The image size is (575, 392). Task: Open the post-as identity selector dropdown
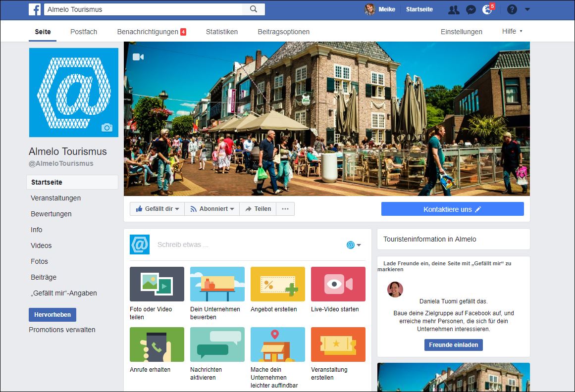point(354,245)
